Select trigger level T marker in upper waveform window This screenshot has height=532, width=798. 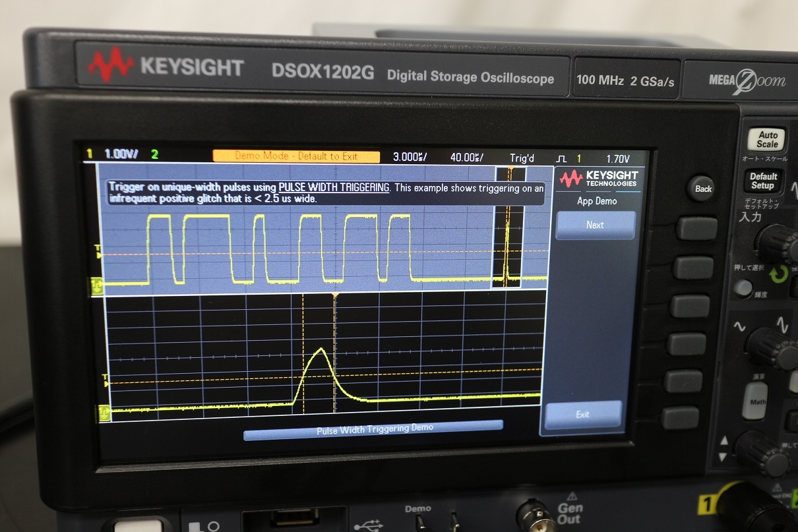[x=99, y=252]
